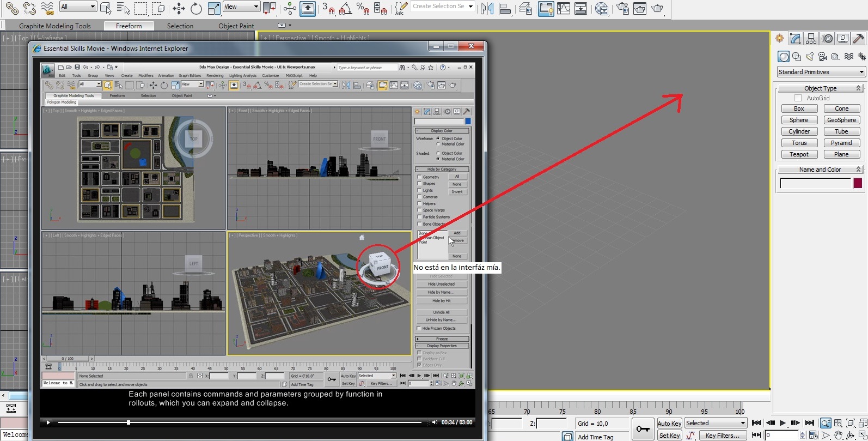
Task: Click the current frame spinner arrows
Action: point(802,435)
